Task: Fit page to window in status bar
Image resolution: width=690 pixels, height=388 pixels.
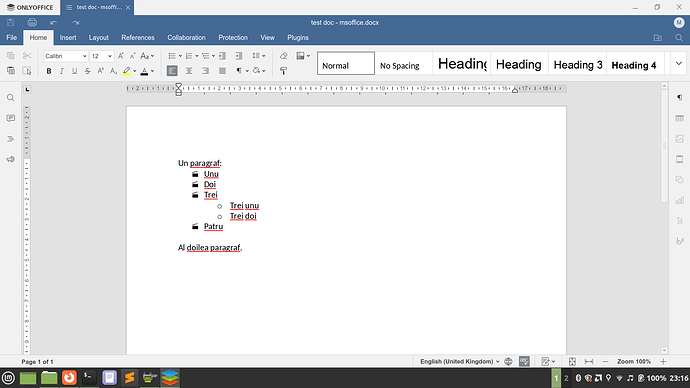Action: pyautogui.click(x=572, y=362)
